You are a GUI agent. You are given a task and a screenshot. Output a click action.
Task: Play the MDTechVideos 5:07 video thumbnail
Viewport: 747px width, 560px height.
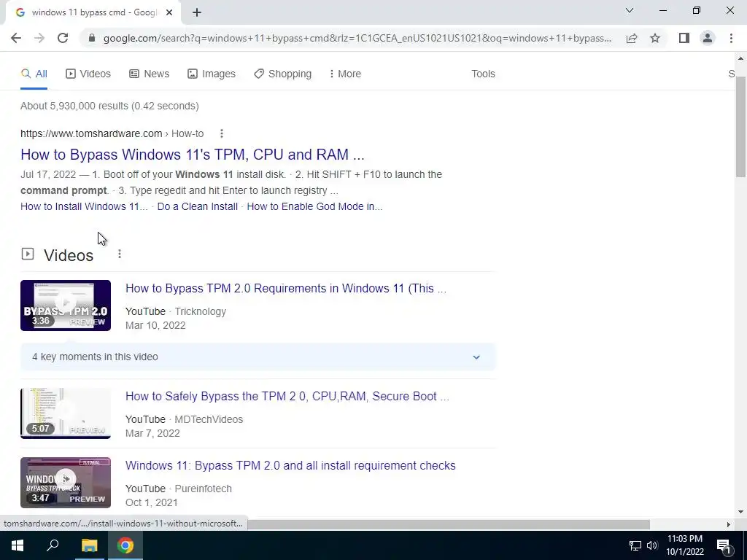pos(66,413)
